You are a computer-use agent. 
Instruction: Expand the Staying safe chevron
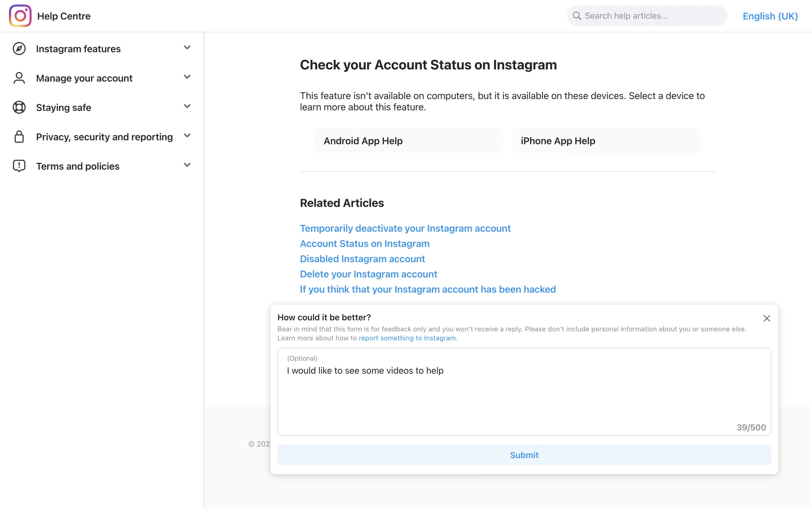click(x=187, y=106)
